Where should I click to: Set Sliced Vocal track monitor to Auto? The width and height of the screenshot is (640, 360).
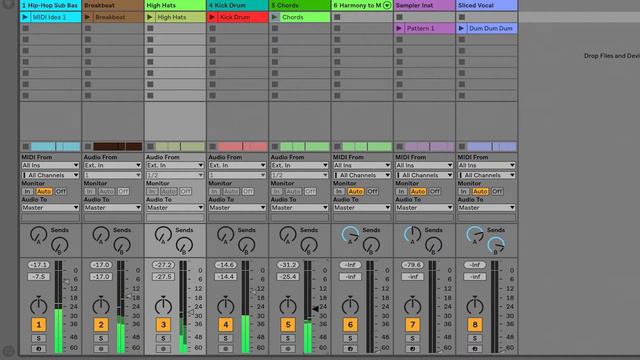[x=480, y=191]
